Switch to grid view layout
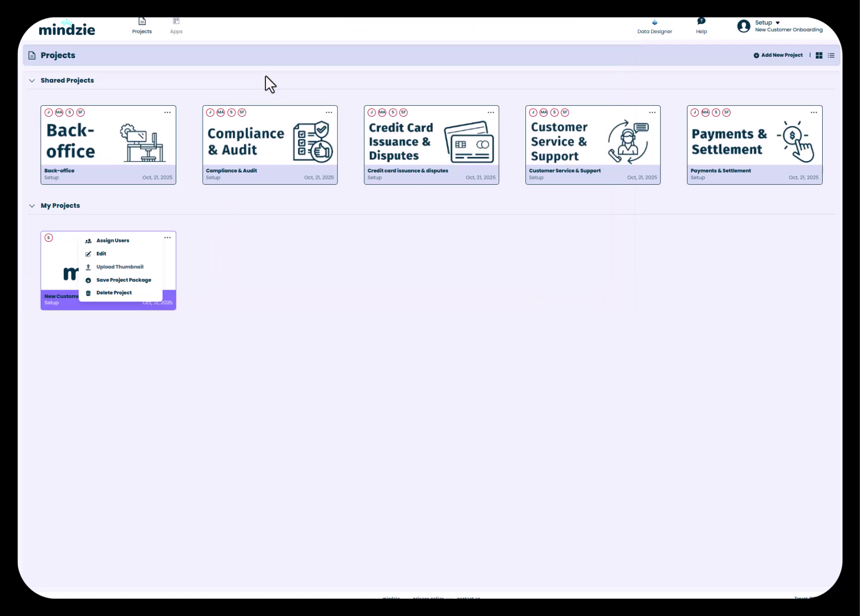This screenshot has width=860, height=616. coord(819,55)
